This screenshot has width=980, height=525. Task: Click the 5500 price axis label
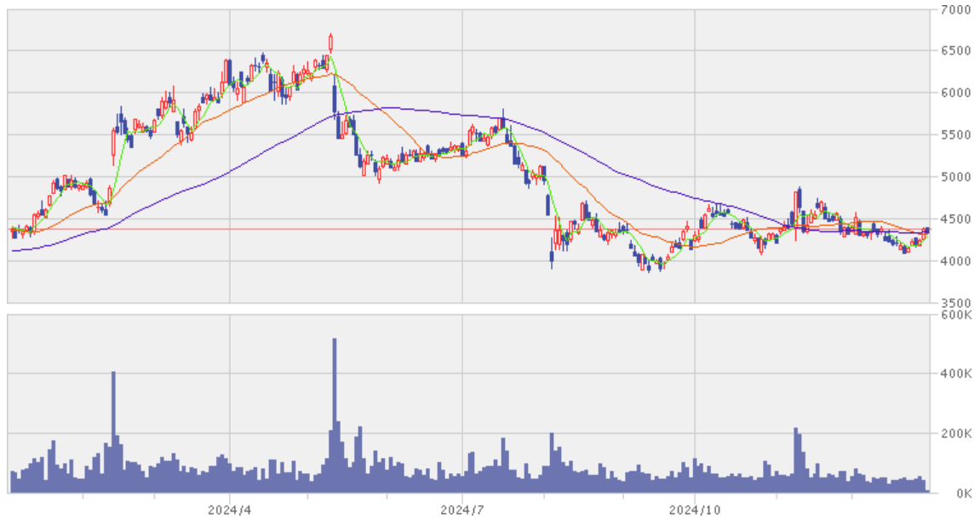[x=954, y=135]
